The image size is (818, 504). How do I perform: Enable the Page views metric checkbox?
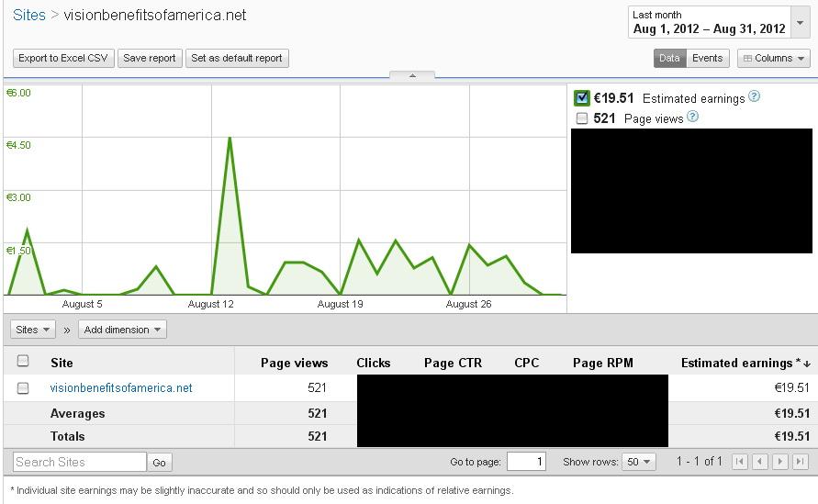pyautogui.click(x=582, y=118)
